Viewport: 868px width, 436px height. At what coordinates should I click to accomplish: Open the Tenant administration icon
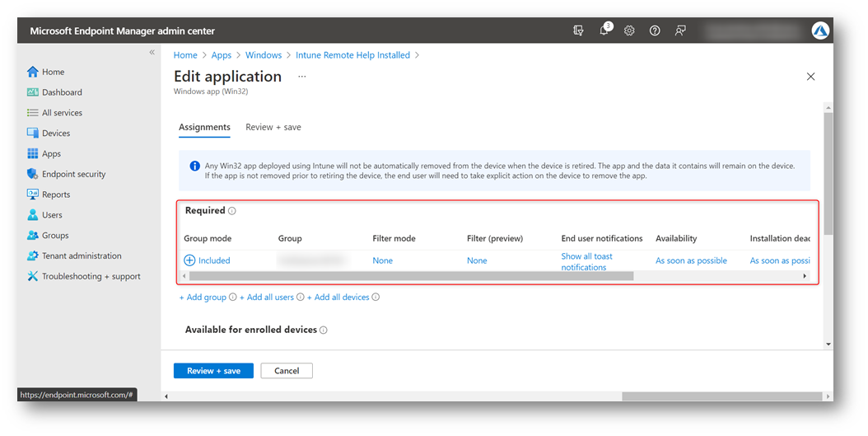click(x=33, y=256)
